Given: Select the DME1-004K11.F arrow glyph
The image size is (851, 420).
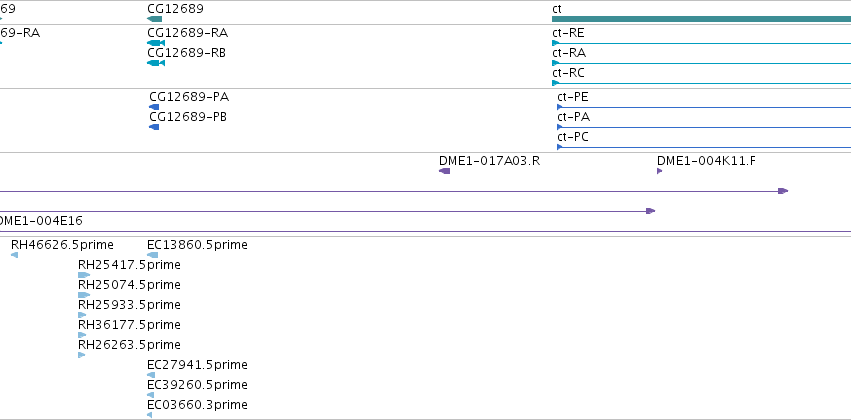Looking at the screenshot, I should coord(659,171).
